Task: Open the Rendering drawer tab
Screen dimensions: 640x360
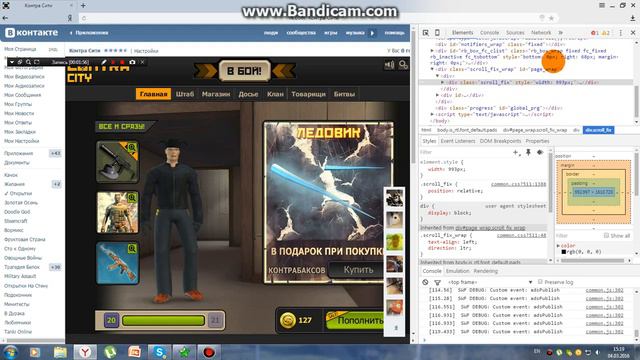Action: pyautogui.click(x=485, y=271)
